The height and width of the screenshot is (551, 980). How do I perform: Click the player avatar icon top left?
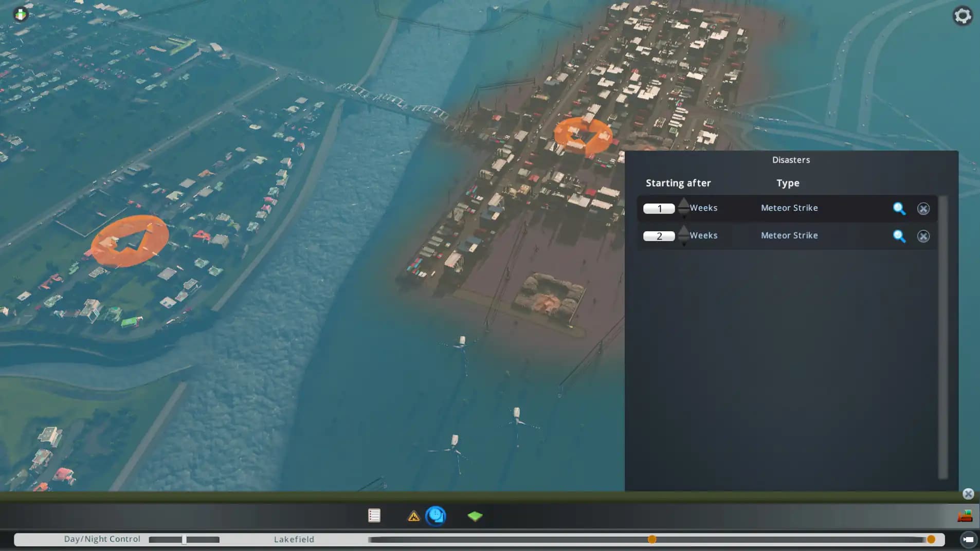[20, 14]
